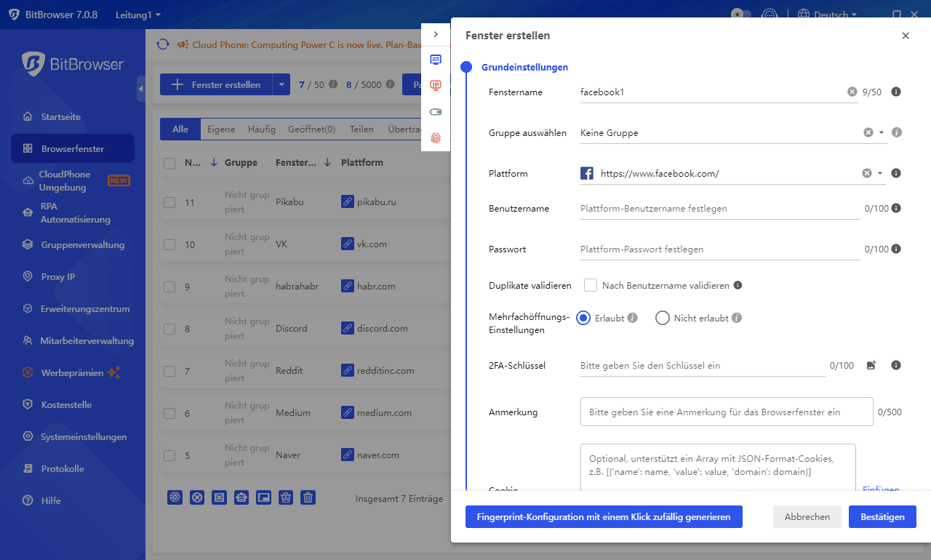
Task: Click the info icon next to Passwort counter
Action: 896,249
